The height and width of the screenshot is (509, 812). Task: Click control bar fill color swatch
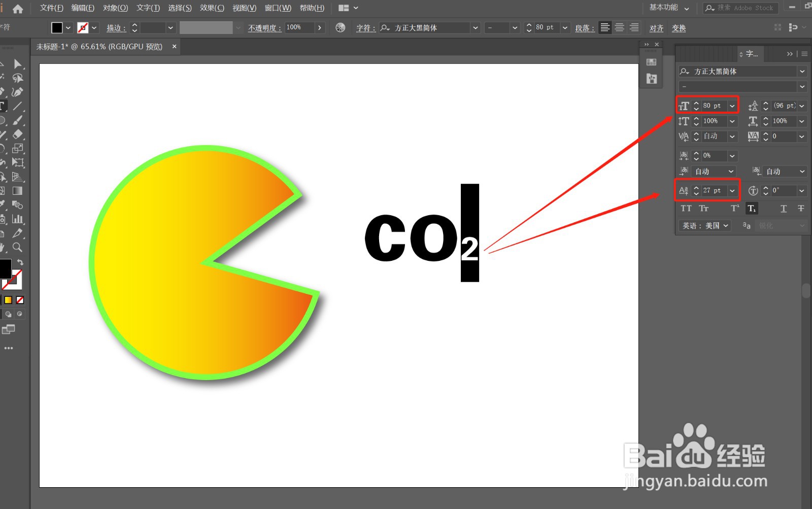click(x=57, y=27)
